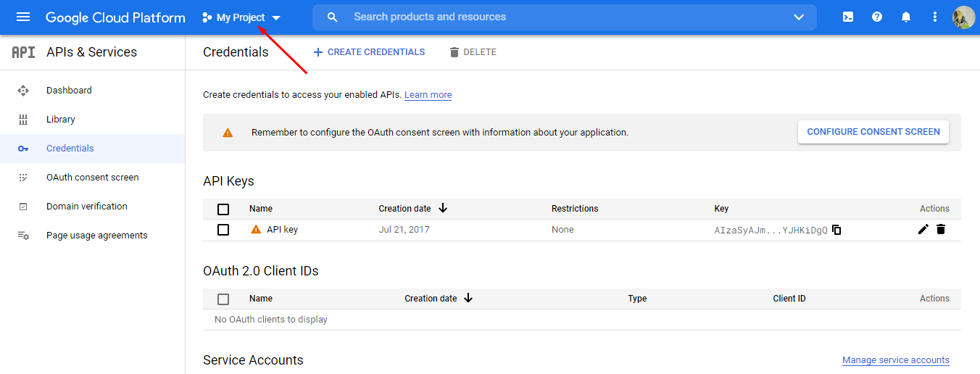Image resolution: width=980 pixels, height=374 pixels.
Task: Toggle checkbox for API key row
Action: coord(223,230)
